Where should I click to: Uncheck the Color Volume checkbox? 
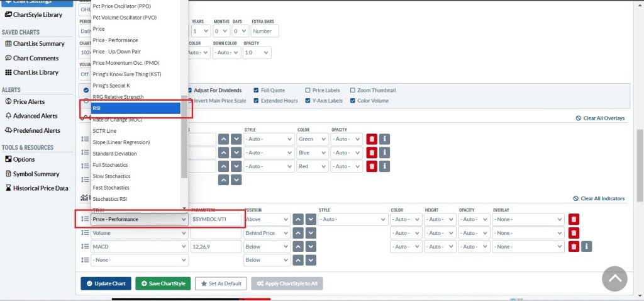tap(353, 101)
